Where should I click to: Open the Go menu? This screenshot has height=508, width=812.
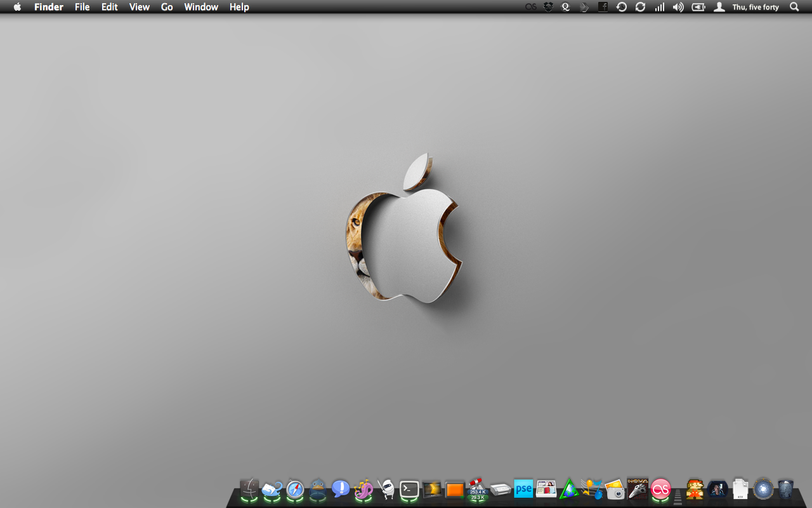(167, 7)
